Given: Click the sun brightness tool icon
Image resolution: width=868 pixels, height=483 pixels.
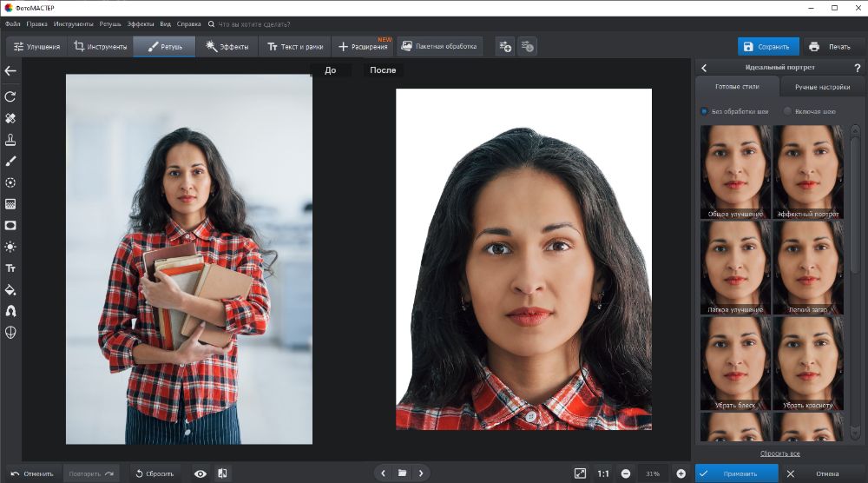Looking at the screenshot, I should click(10, 247).
